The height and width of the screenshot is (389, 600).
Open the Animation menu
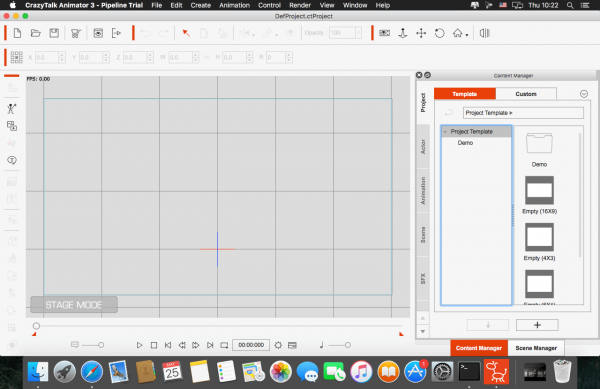click(234, 5)
